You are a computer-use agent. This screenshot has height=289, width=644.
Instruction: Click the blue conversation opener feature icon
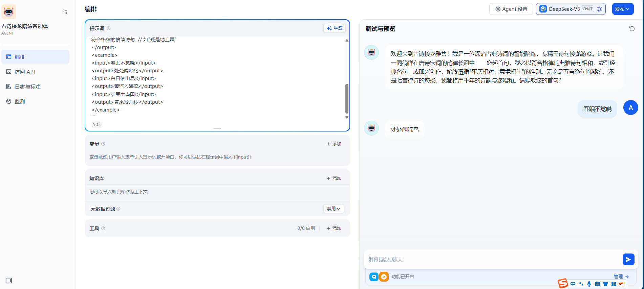[x=374, y=277]
